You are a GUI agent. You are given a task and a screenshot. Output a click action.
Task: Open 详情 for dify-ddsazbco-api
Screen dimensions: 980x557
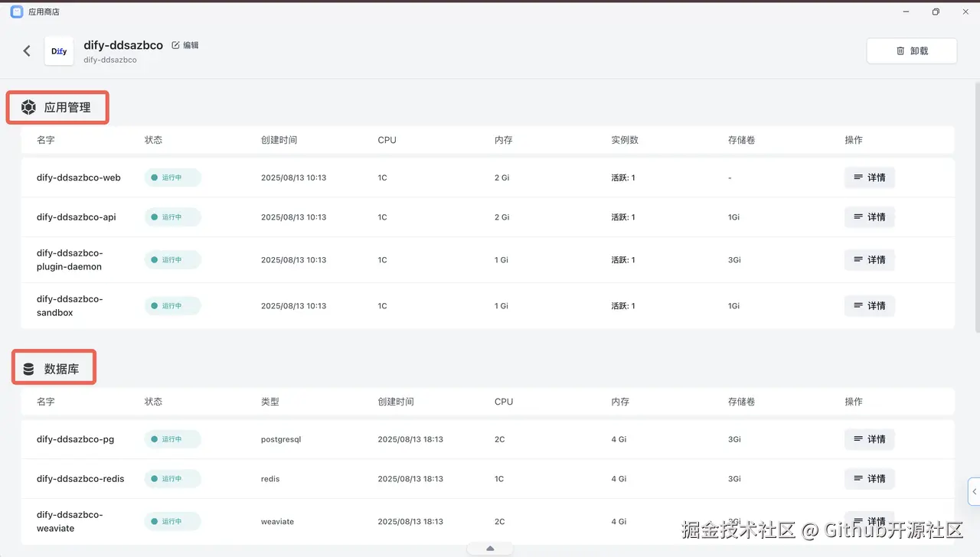[x=869, y=217]
